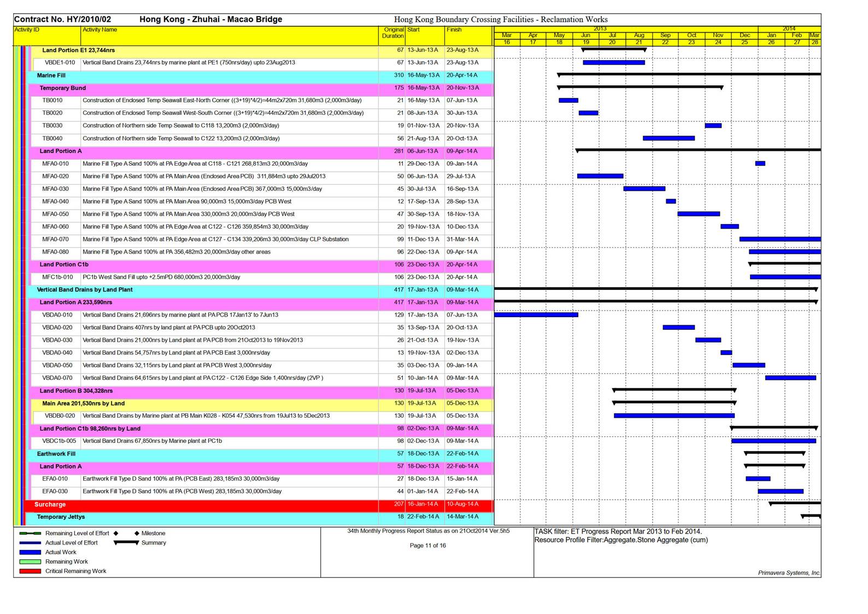Viewport: 868px width, 614px height.
Task: Click activity ID MFA0-080
Action: click(x=56, y=252)
